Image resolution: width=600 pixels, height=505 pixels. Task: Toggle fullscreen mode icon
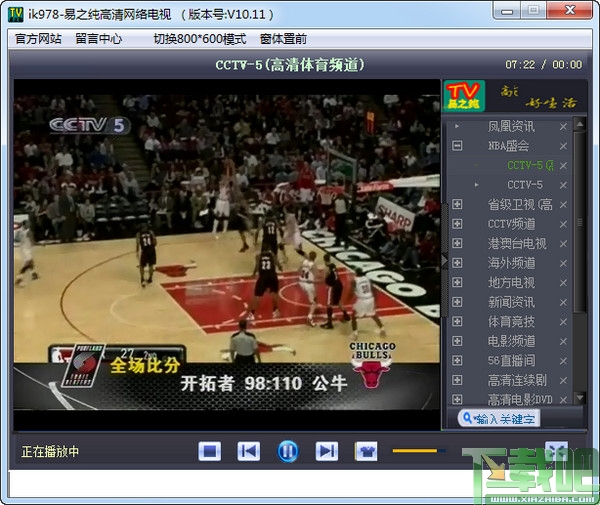click(x=556, y=451)
